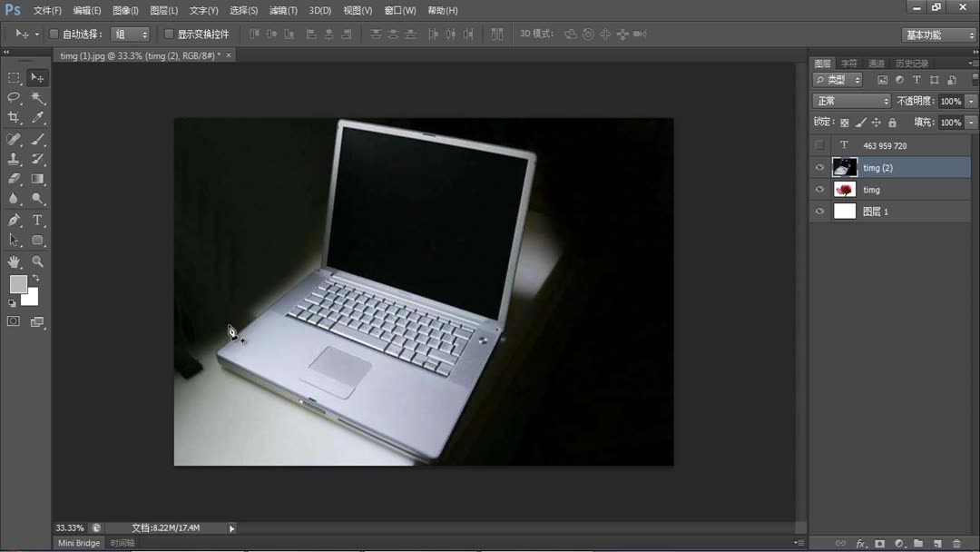Click the delete layer trash icon
Viewport: 980px width, 552px height.
point(956,543)
